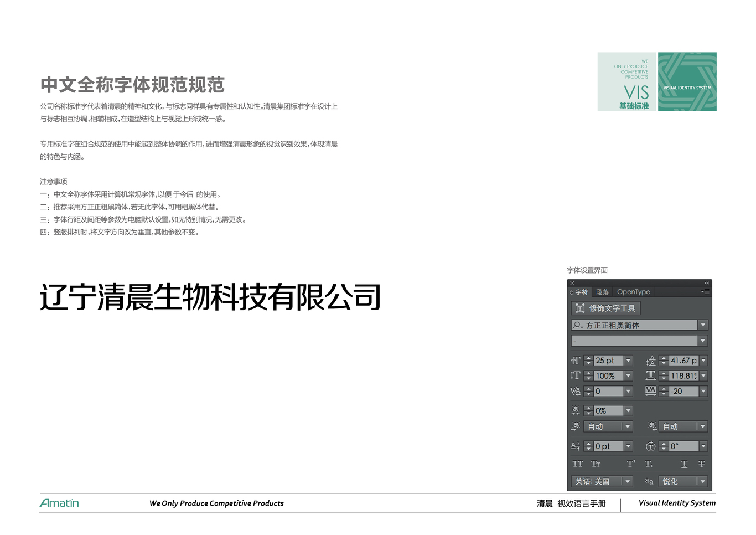Switch to the 段落 tab
The image size is (756, 535).
pos(602,292)
